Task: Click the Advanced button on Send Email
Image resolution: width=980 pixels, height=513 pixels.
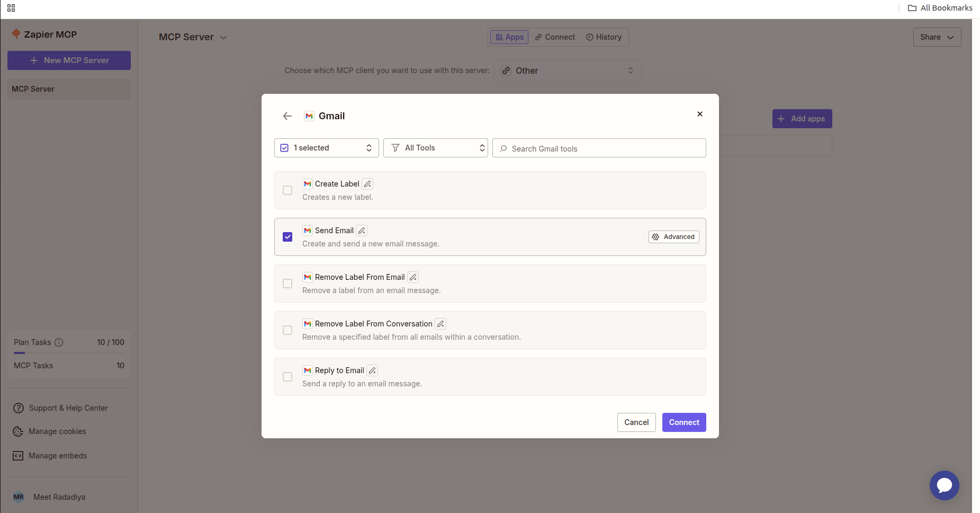Action: 674,237
